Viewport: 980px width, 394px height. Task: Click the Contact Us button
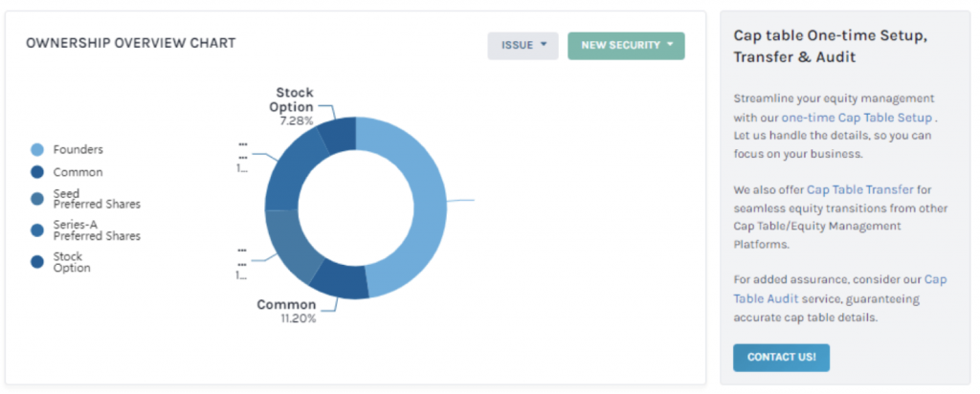(781, 358)
